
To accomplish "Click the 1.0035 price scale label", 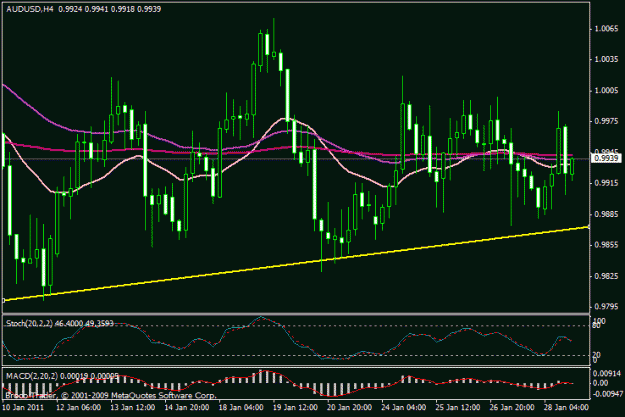I will coord(606,59).
